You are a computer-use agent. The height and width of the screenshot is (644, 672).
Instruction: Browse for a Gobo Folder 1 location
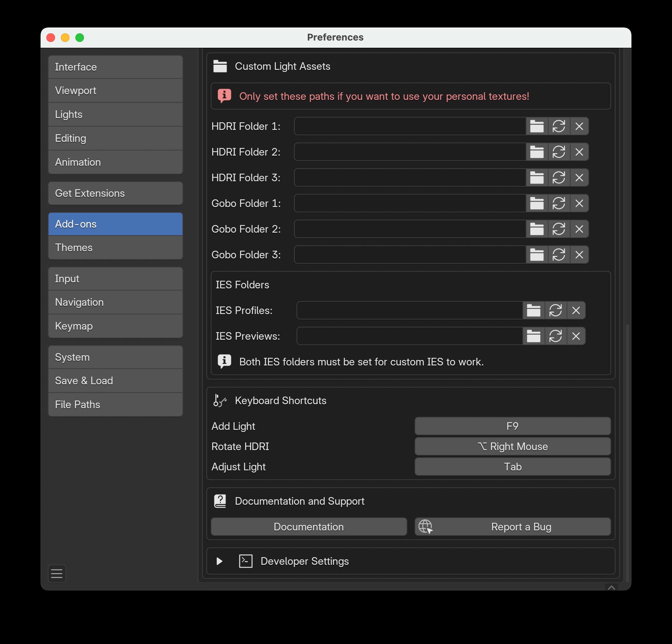[537, 203]
